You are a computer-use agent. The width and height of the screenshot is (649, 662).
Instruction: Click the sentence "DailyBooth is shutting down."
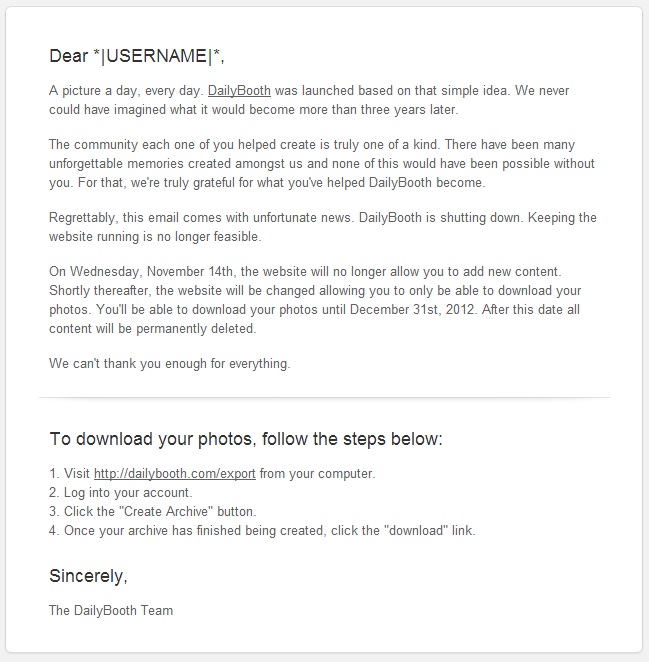[438, 218]
